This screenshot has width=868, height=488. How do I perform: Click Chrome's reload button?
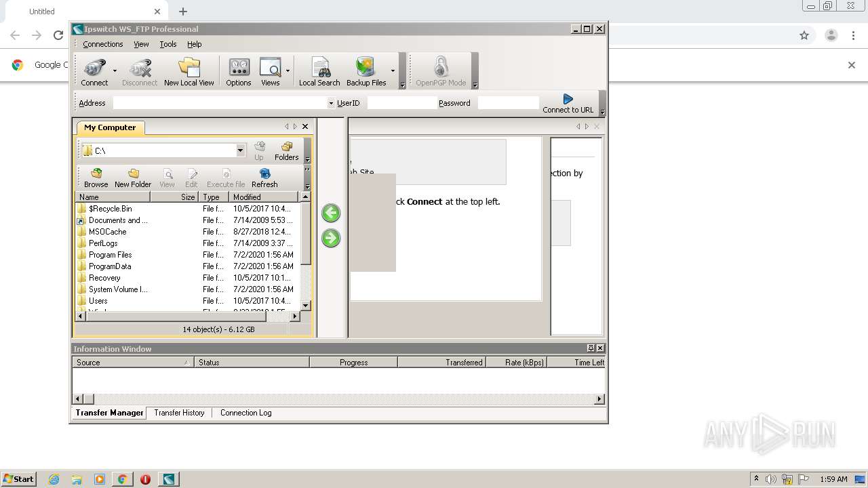58,35
